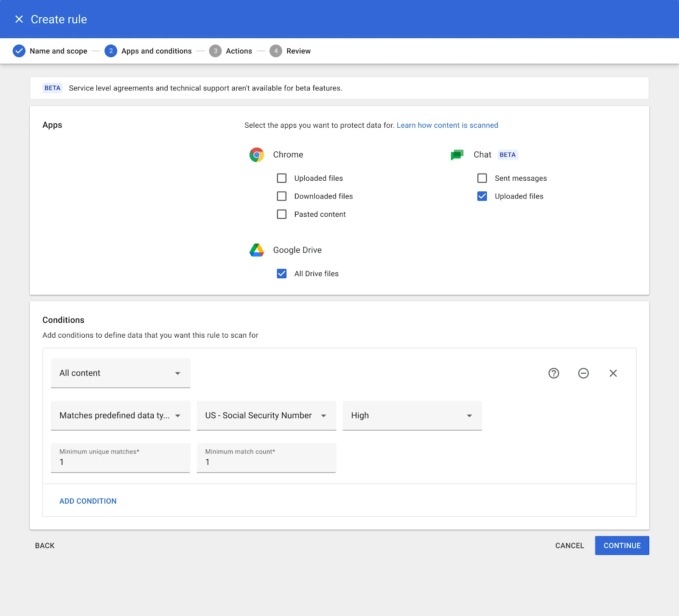Viewport: 679px width, 616px height.
Task: Open the help tooltip for the condition
Action: click(x=553, y=373)
